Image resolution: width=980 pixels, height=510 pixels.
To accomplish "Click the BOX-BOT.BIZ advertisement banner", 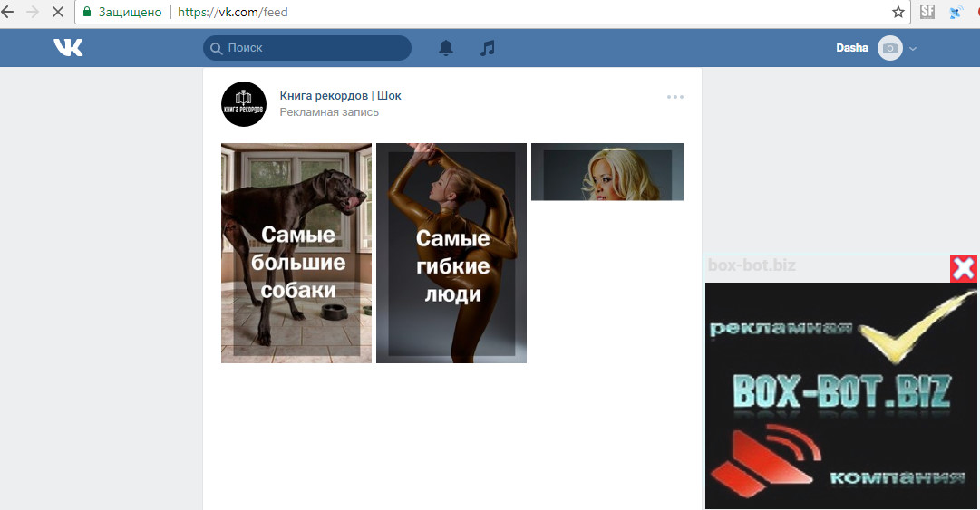I will [840, 394].
